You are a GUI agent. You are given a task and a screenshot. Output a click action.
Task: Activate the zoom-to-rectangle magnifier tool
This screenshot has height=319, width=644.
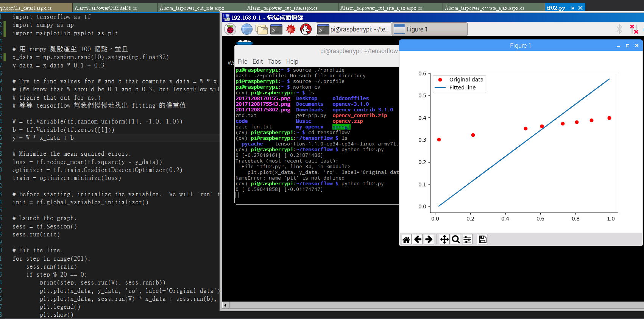click(456, 239)
